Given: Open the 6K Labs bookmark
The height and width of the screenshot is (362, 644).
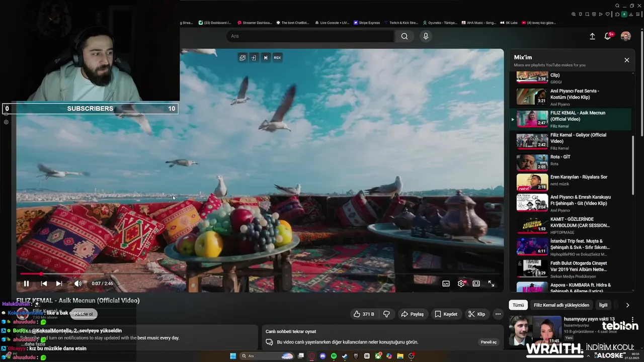Looking at the screenshot, I should [x=509, y=23].
